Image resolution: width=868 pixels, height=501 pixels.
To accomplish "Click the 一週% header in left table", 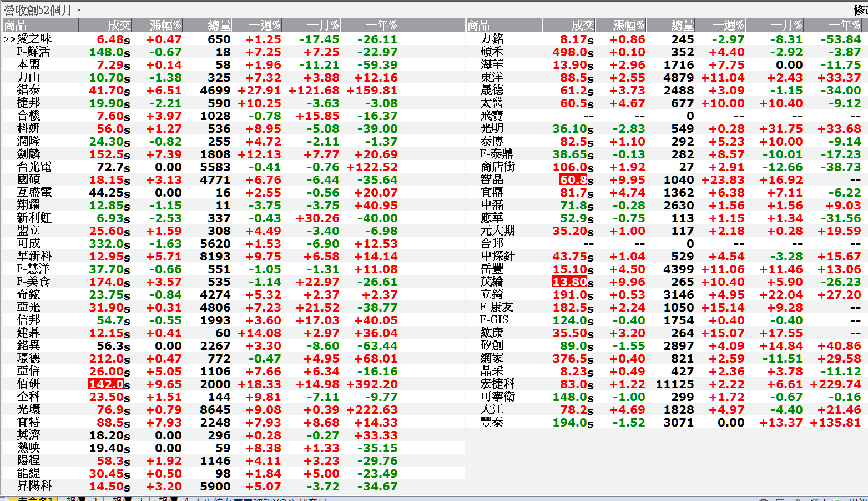I will point(264,25).
